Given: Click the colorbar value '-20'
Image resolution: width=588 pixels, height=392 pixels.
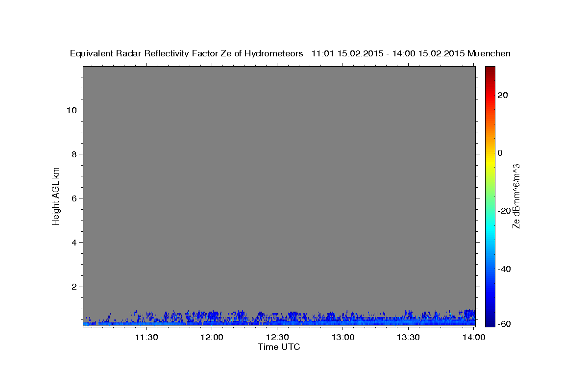Looking at the screenshot, I should click(x=503, y=211).
